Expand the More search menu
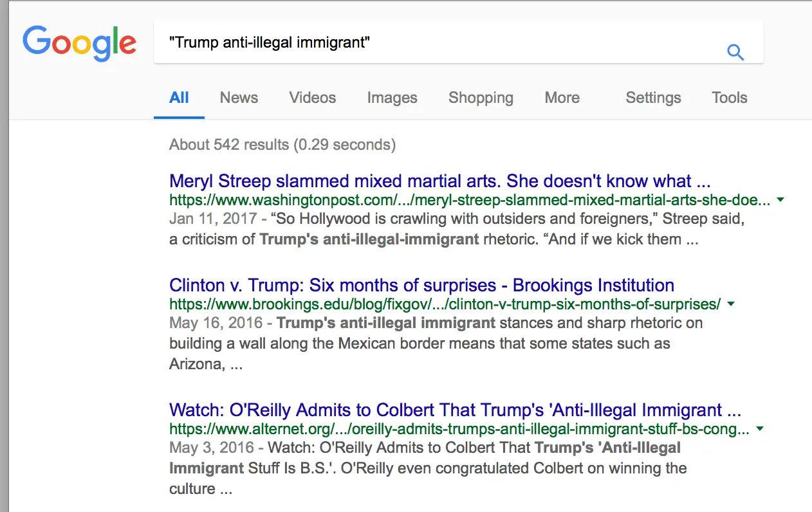 (562, 98)
